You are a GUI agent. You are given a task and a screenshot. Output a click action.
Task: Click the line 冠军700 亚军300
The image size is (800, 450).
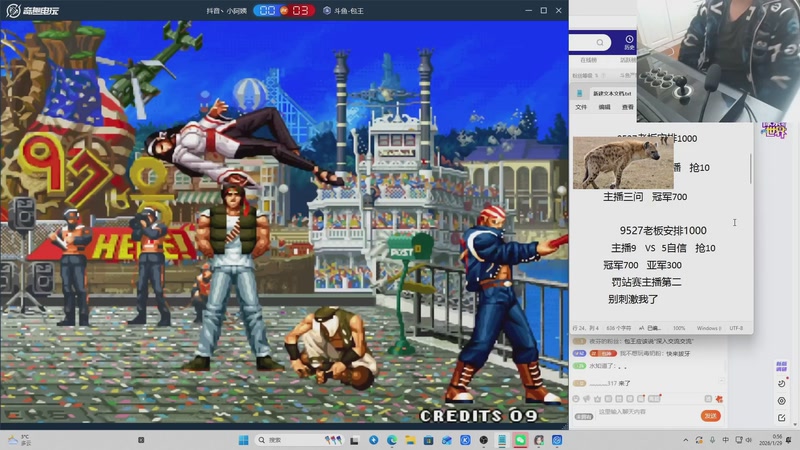[642, 265]
